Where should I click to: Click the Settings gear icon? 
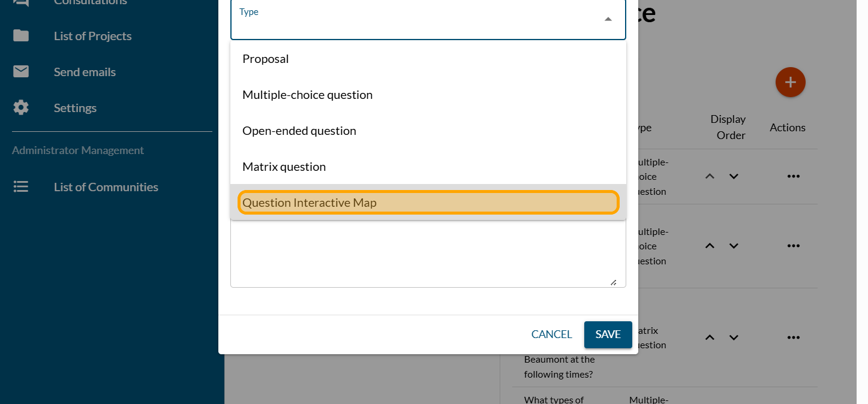21,108
